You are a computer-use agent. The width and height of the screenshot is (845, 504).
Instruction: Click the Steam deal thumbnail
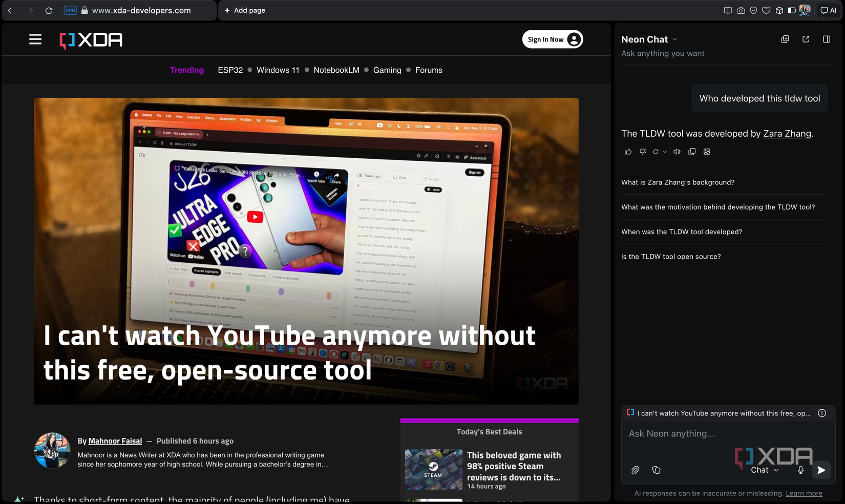pyautogui.click(x=434, y=469)
